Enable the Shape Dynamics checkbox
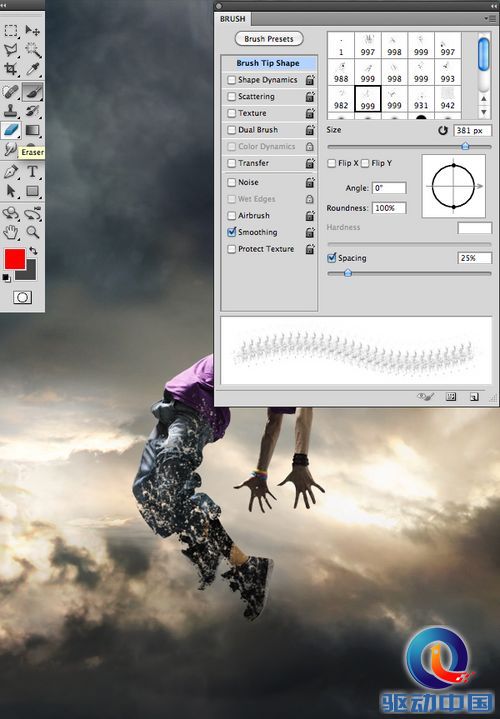Screen dimensions: 500x719 click(x=232, y=80)
